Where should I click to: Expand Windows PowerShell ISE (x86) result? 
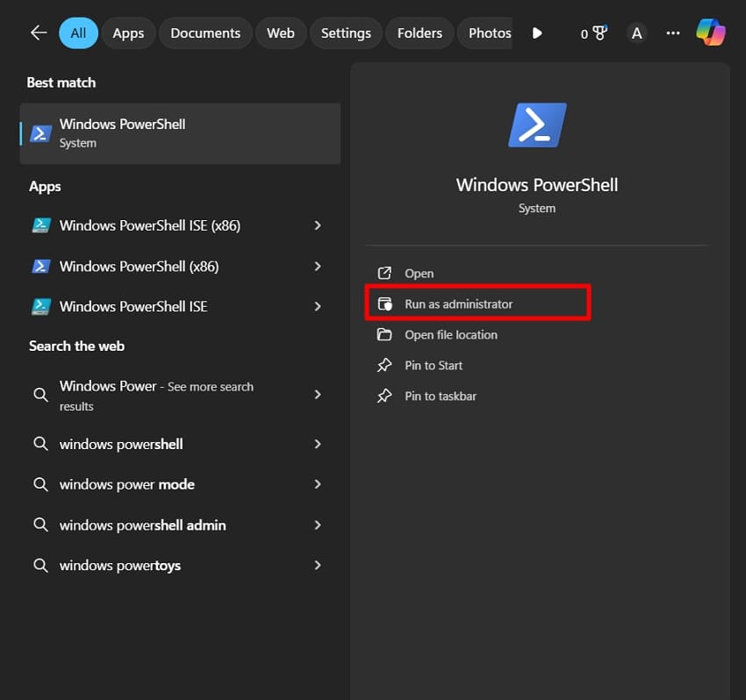(318, 225)
